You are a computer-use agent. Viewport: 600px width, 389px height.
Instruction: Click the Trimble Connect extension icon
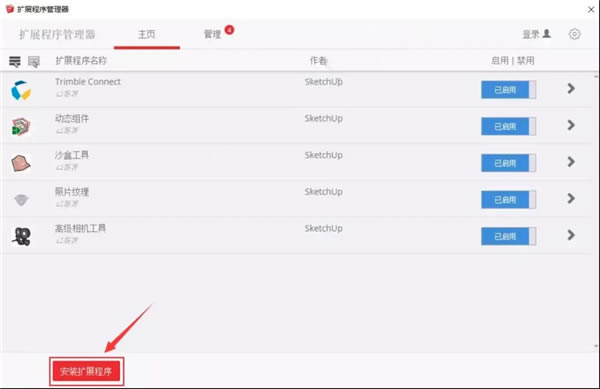pos(21,90)
